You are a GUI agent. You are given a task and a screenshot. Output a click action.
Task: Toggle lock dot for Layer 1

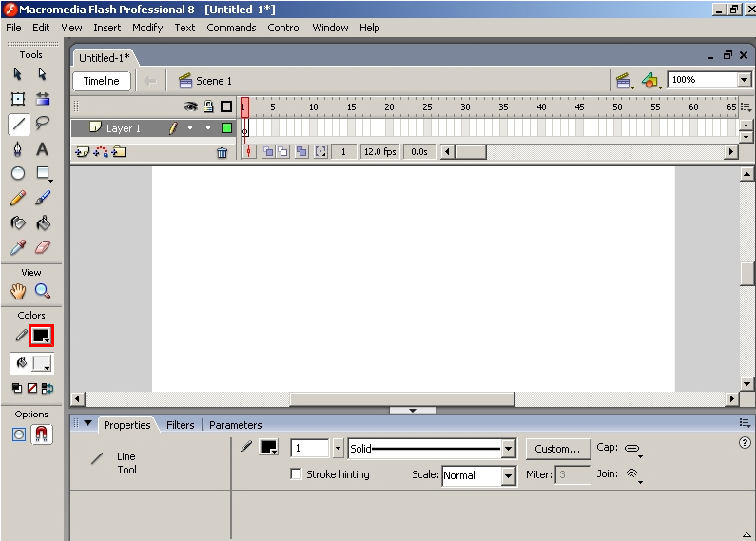click(208, 127)
